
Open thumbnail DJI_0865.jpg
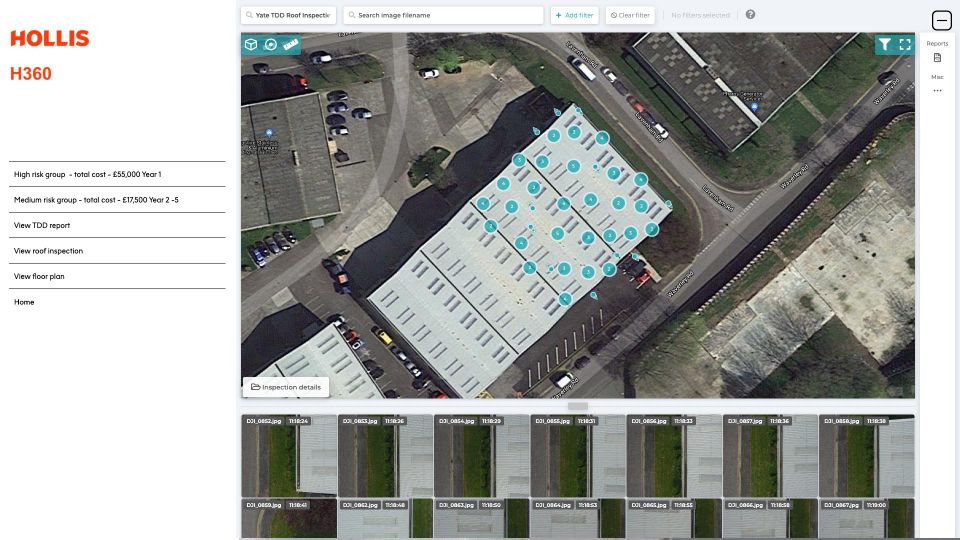pyautogui.click(x=674, y=519)
